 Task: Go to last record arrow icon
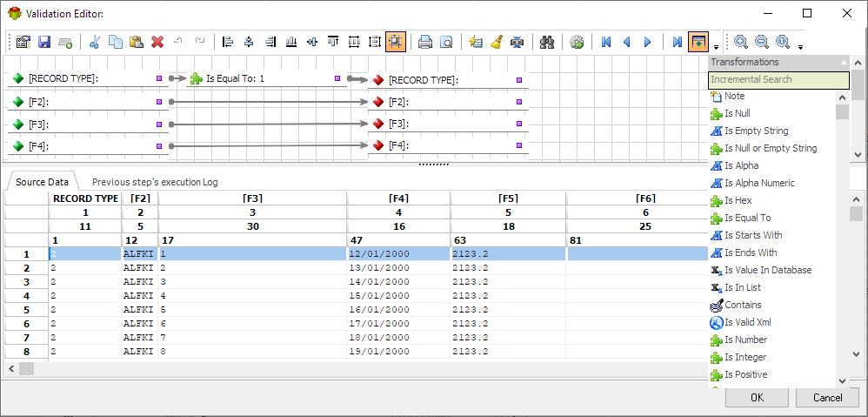coord(677,42)
